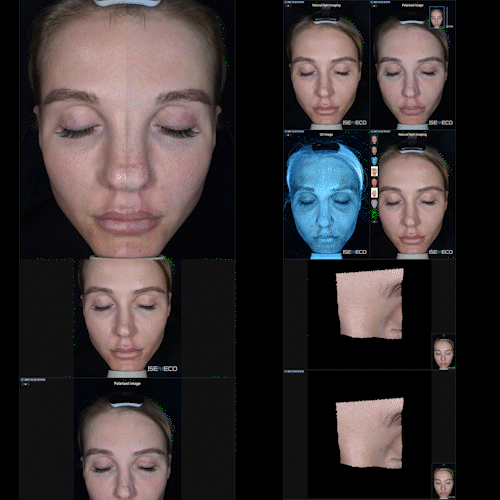Select the orange-spotted white card mode icon
The image size is (500, 500).
point(374,172)
